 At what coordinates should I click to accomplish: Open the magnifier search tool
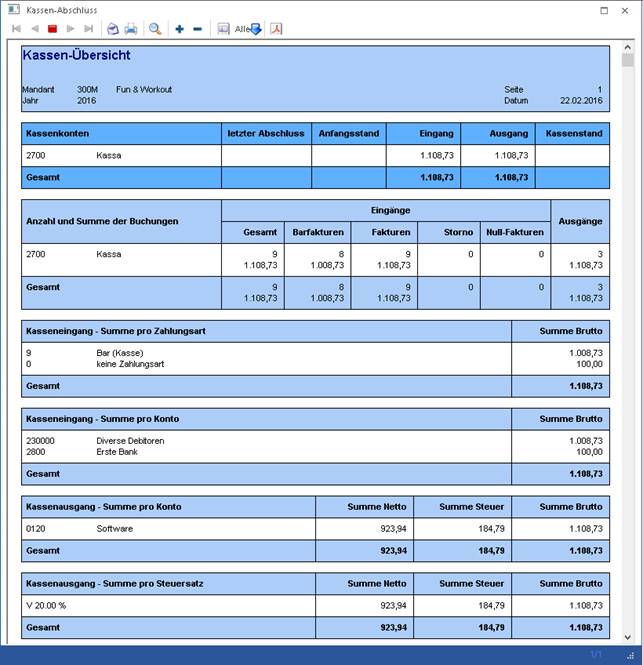coord(155,29)
